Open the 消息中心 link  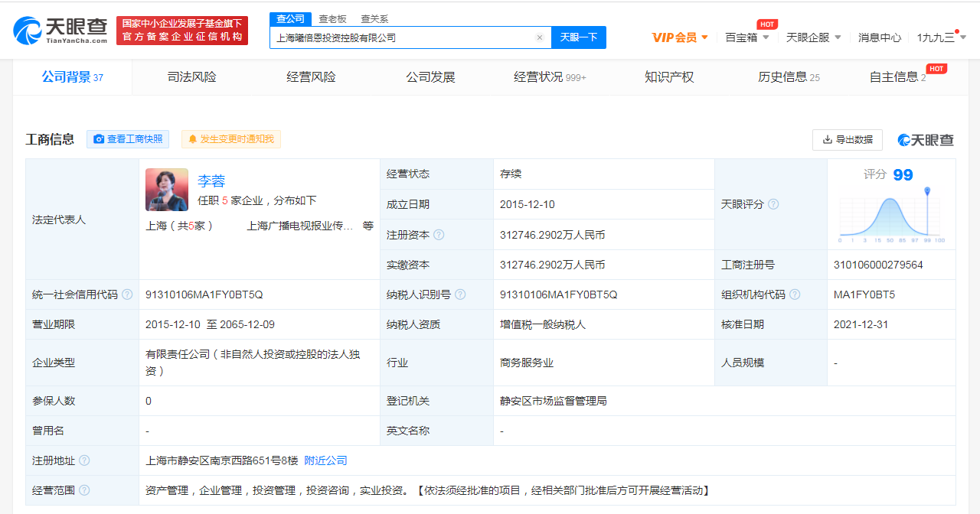click(x=880, y=37)
